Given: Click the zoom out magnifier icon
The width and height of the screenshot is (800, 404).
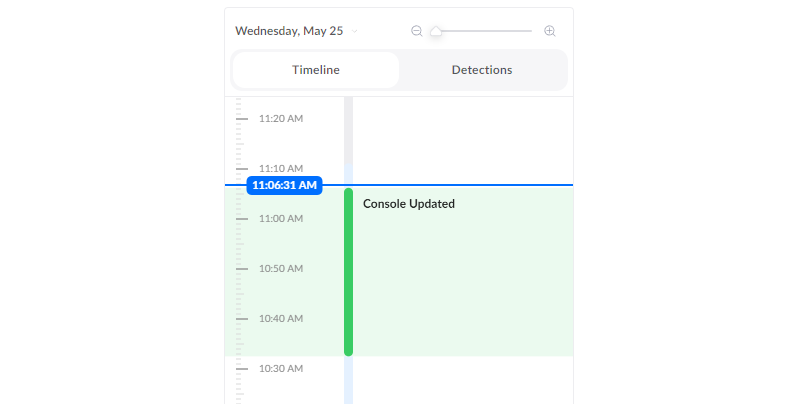Looking at the screenshot, I should 417,31.
